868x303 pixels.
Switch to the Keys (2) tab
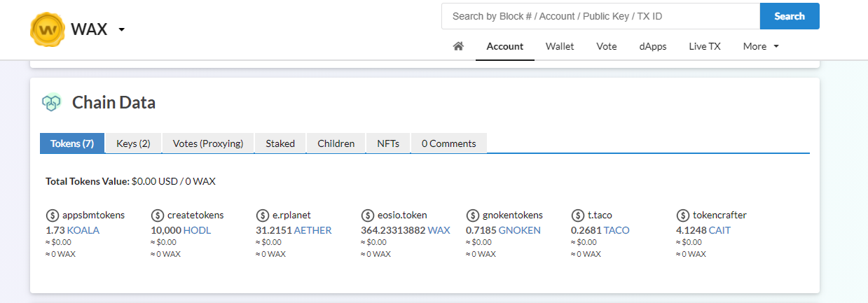(133, 143)
